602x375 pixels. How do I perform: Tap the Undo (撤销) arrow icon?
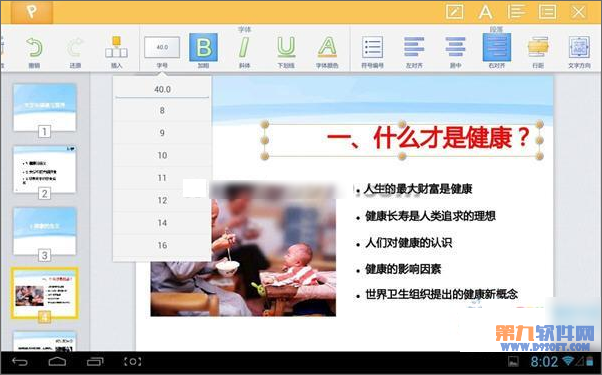34,47
